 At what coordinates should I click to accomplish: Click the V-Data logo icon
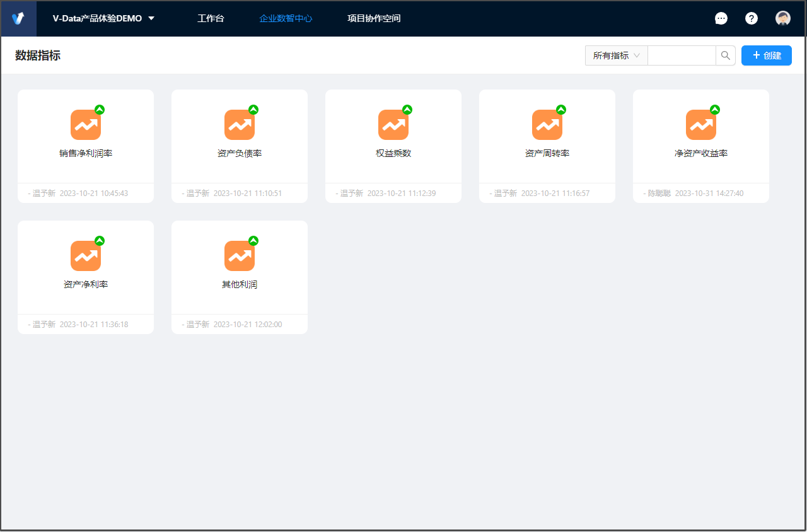click(x=18, y=18)
